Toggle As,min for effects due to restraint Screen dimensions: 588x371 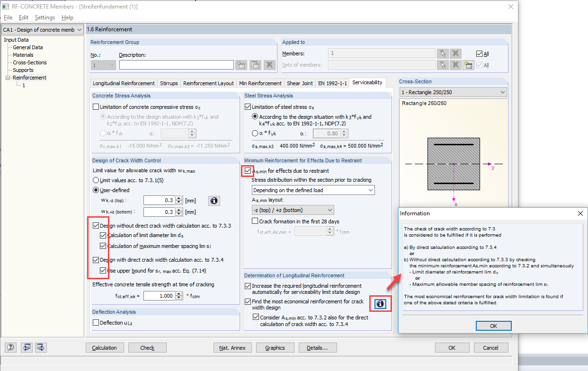248,171
